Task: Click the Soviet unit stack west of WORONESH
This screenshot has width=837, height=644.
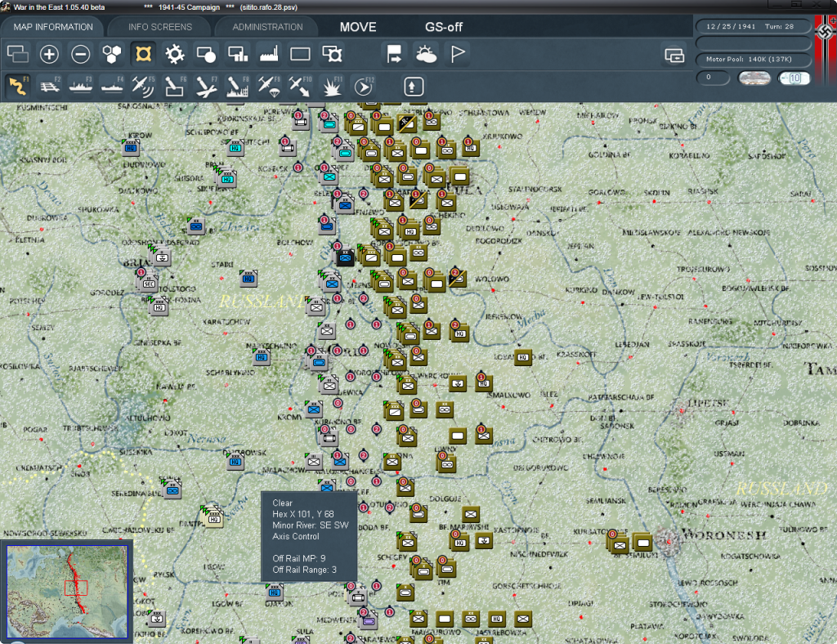Action: tap(618, 543)
